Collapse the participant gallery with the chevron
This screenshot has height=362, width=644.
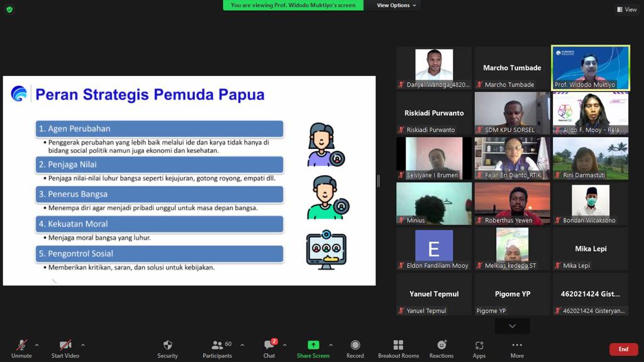point(511,326)
